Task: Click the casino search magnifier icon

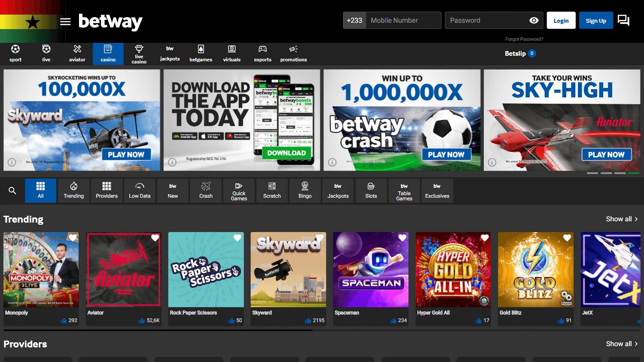Action: [x=12, y=190]
